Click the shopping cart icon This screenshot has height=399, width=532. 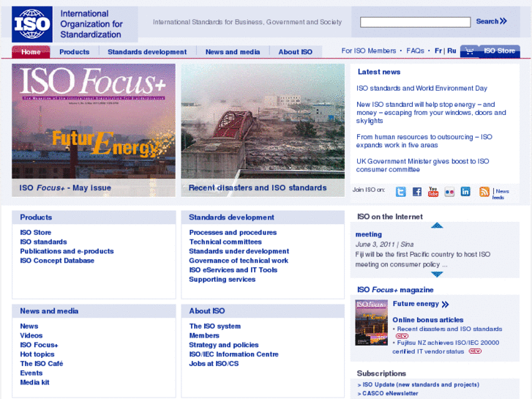(470, 51)
